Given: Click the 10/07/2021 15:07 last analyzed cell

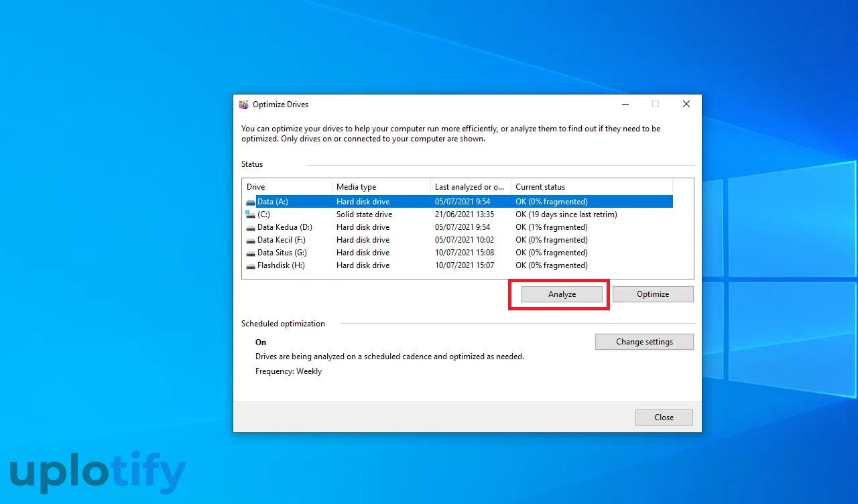Looking at the screenshot, I should point(465,265).
